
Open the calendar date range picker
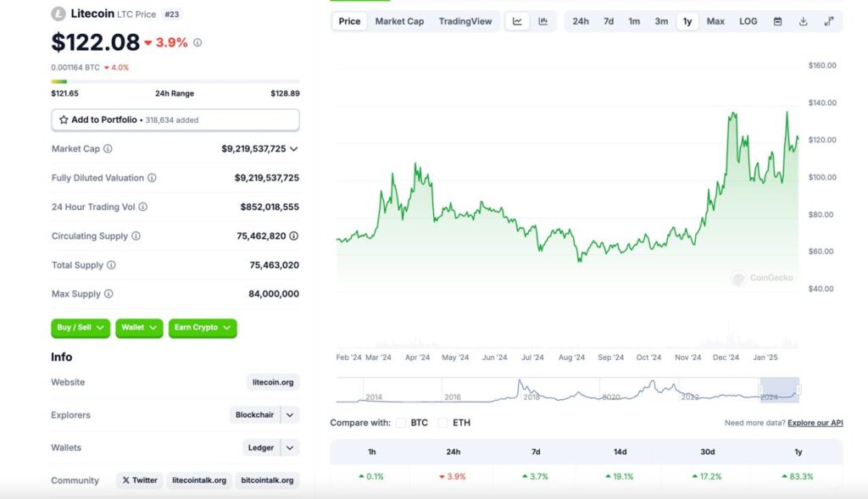pyautogui.click(x=778, y=21)
